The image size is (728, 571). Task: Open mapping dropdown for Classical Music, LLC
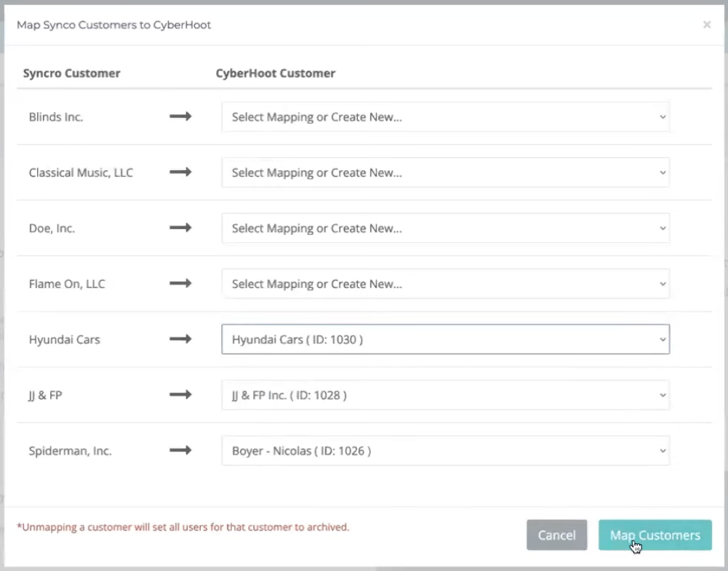[445, 173]
